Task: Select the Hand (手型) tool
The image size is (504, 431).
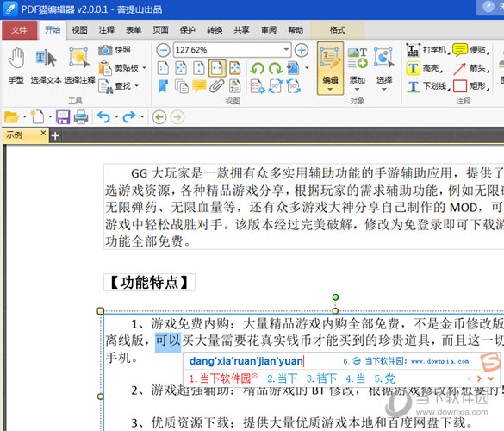Action: 16,66
